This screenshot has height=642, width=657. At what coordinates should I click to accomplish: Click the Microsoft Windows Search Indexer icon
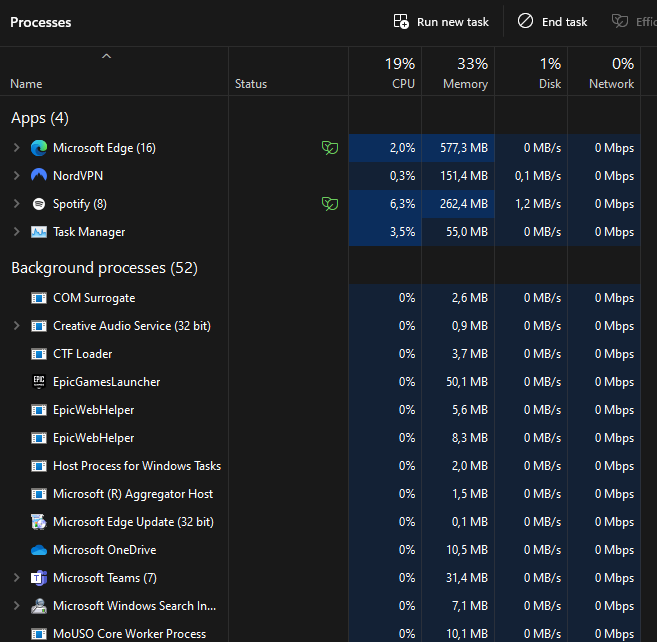point(39,606)
